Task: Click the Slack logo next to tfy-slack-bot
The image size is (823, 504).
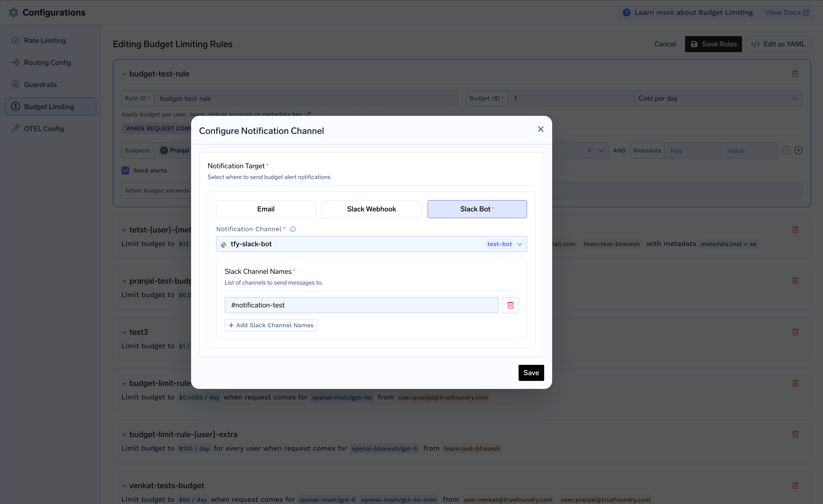Action: click(223, 244)
